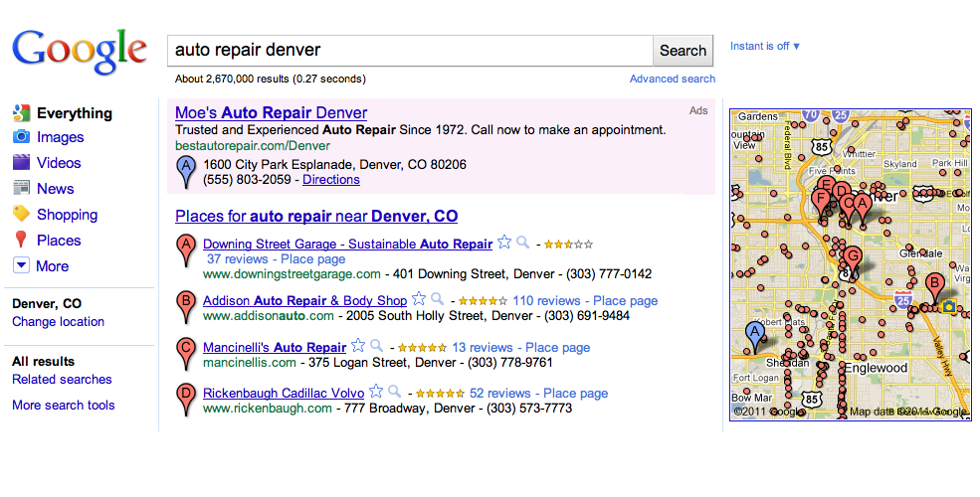980x497 pixels.
Task: Click red pin G on the map
Action: click(853, 260)
